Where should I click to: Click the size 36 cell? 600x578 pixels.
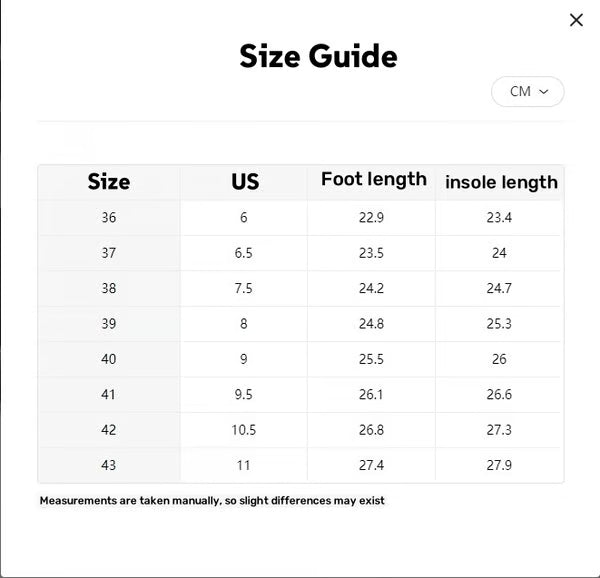[109, 218]
